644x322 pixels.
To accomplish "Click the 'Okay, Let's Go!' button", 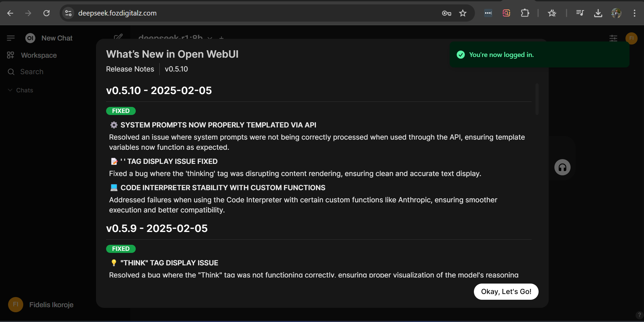I will tap(506, 292).
